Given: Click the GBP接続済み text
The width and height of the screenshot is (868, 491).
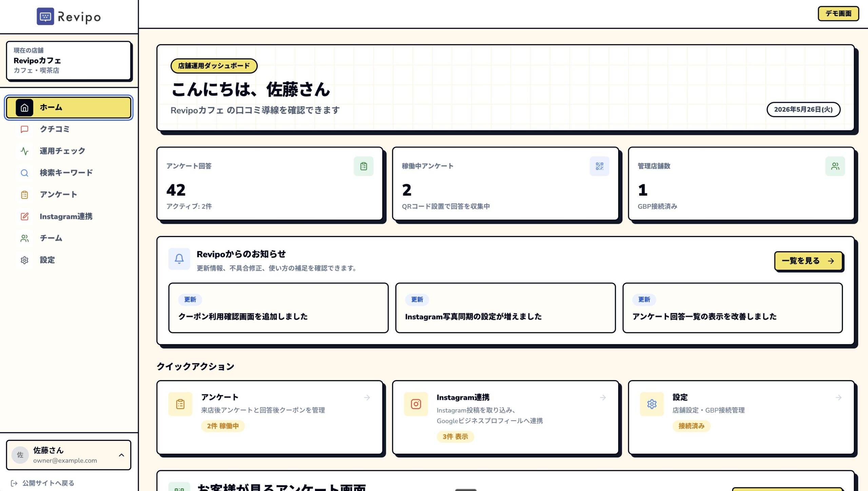Looking at the screenshot, I should [x=657, y=206].
